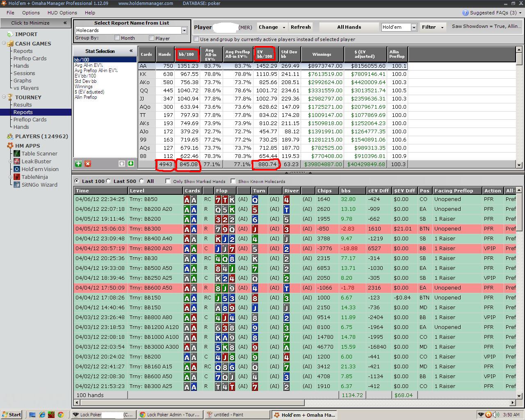Select Std Dev bb in stat list
The image size is (525, 420).
85,81
